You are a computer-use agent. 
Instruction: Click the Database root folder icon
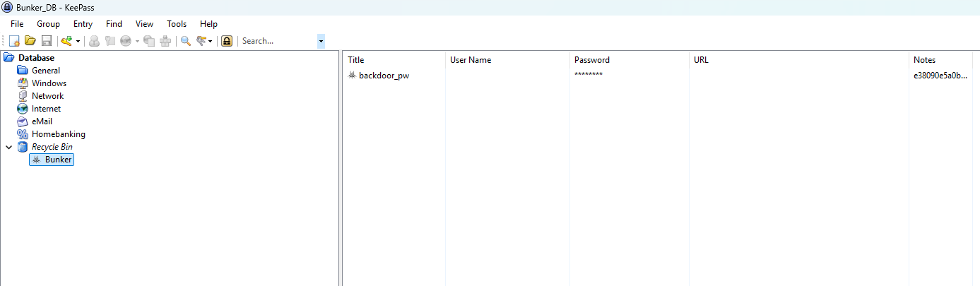[9, 58]
